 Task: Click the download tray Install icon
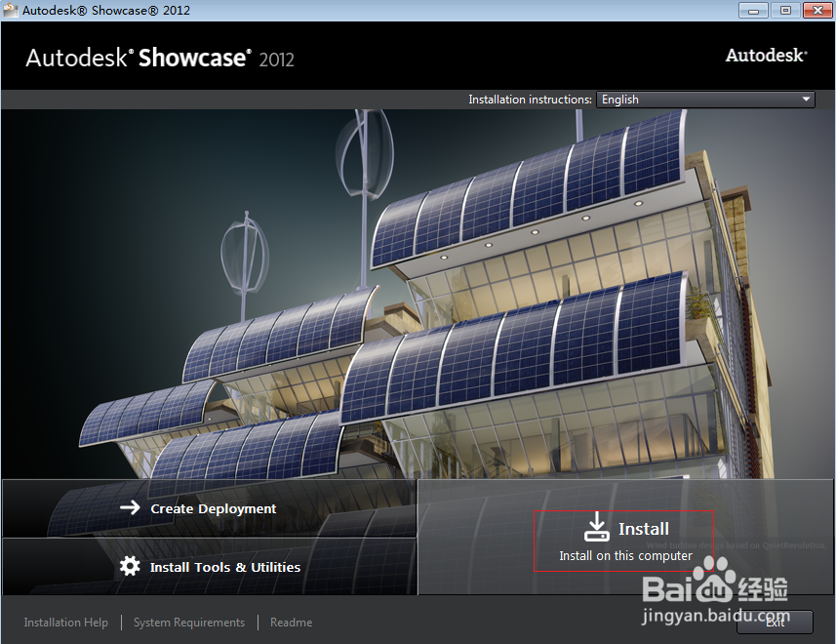coord(597,527)
